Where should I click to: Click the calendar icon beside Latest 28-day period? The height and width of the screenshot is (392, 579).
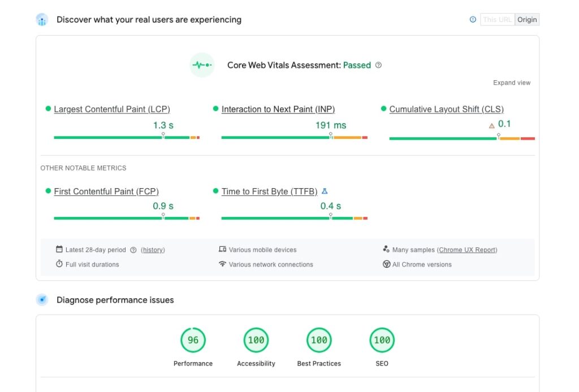coord(59,249)
